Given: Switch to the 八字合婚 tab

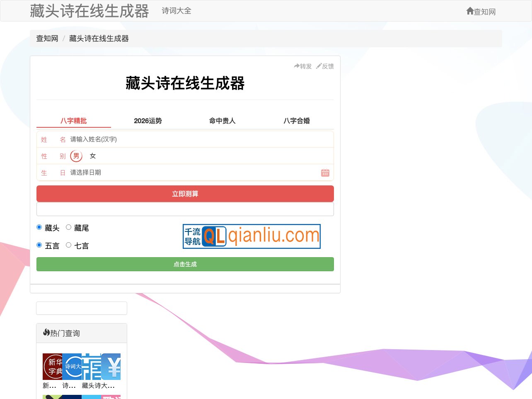Looking at the screenshot, I should (x=297, y=121).
